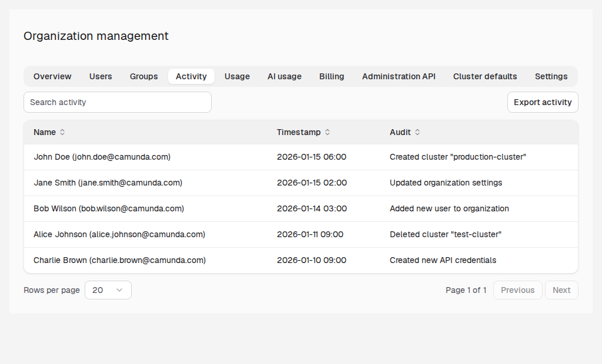
Task: Click the Export activity button
Action: [x=543, y=102]
